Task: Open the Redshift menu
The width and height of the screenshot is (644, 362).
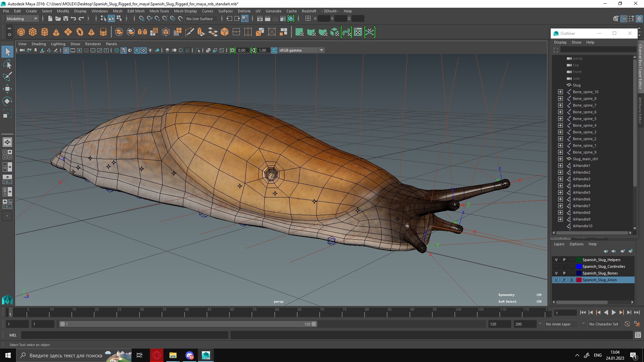Action: [x=309, y=11]
